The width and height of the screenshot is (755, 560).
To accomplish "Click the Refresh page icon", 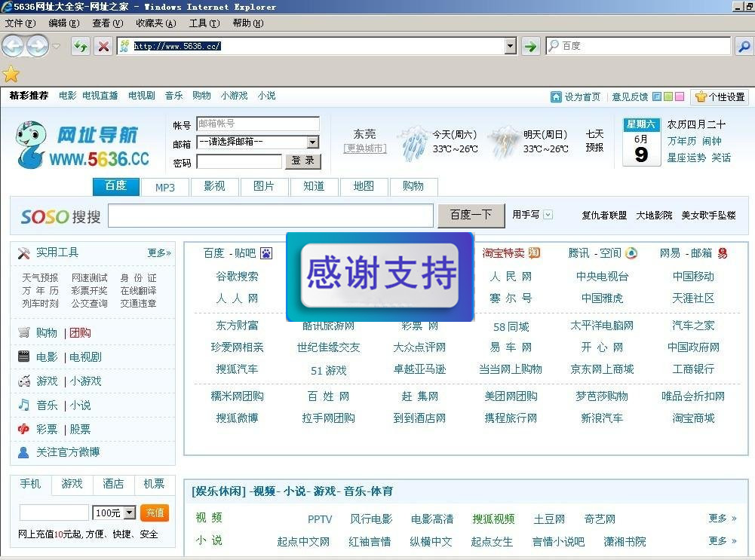I will [x=81, y=46].
